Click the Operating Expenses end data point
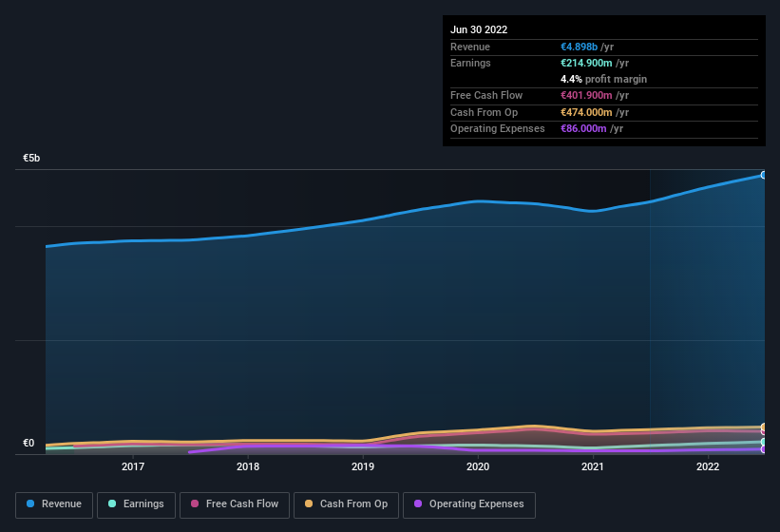The image size is (780, 532). click(x=764, y=449)
